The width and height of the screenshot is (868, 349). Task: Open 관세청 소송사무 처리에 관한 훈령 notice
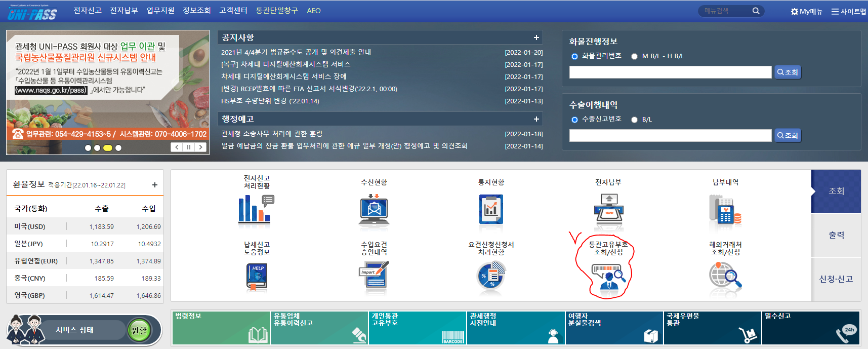272,134
